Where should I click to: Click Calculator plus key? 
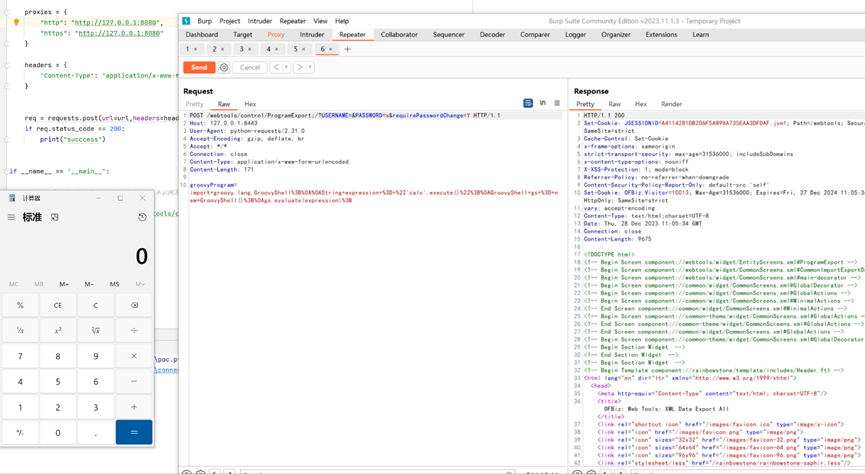click(x=134, y=407)
